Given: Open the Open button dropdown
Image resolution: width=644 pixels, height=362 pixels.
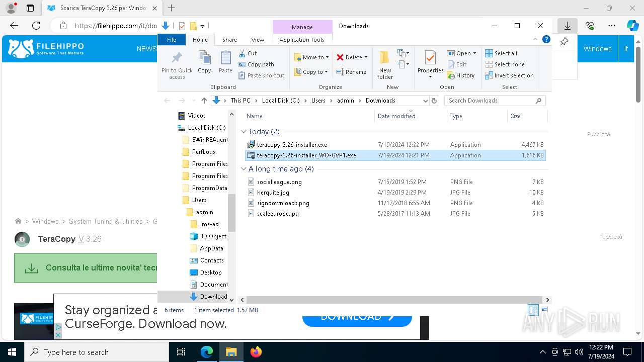Looking at the screenshot, I should coord(474,53).
